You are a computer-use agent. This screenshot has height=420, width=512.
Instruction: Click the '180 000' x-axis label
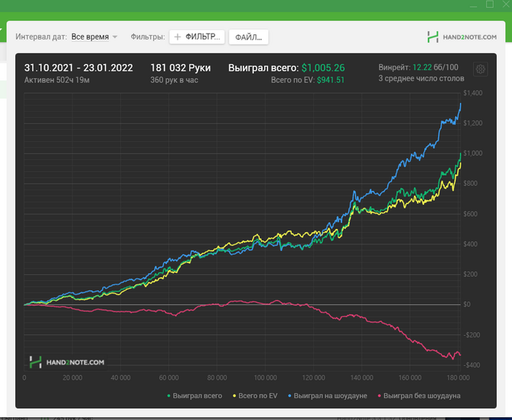click(459, 378)
